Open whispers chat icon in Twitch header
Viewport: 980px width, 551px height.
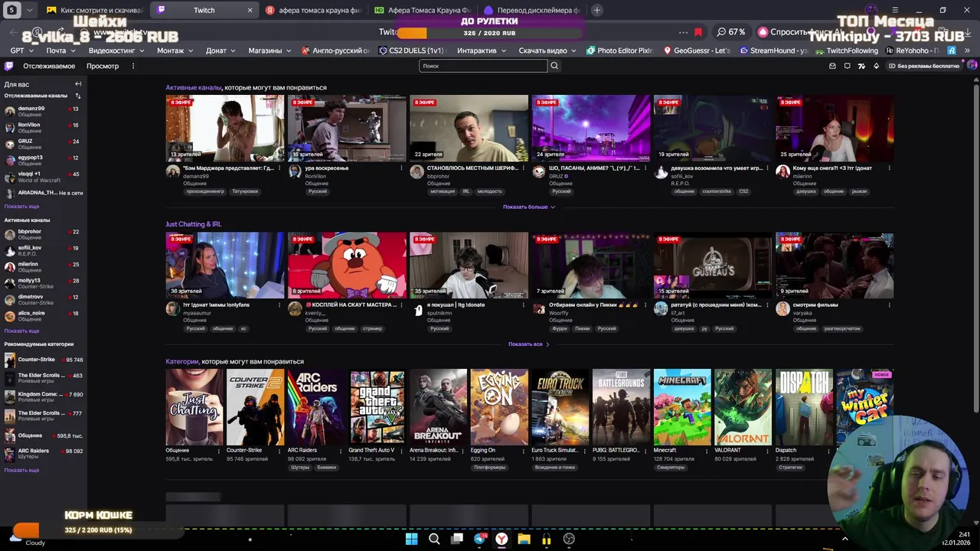[847, 66]
